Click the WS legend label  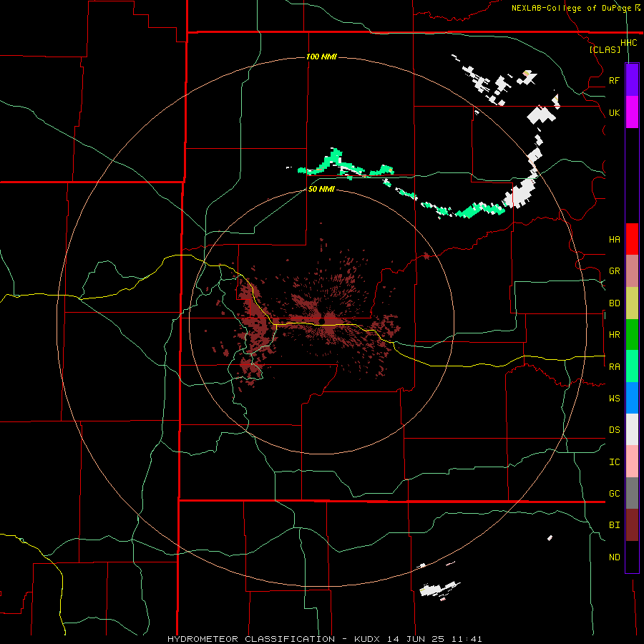point(614,399)
